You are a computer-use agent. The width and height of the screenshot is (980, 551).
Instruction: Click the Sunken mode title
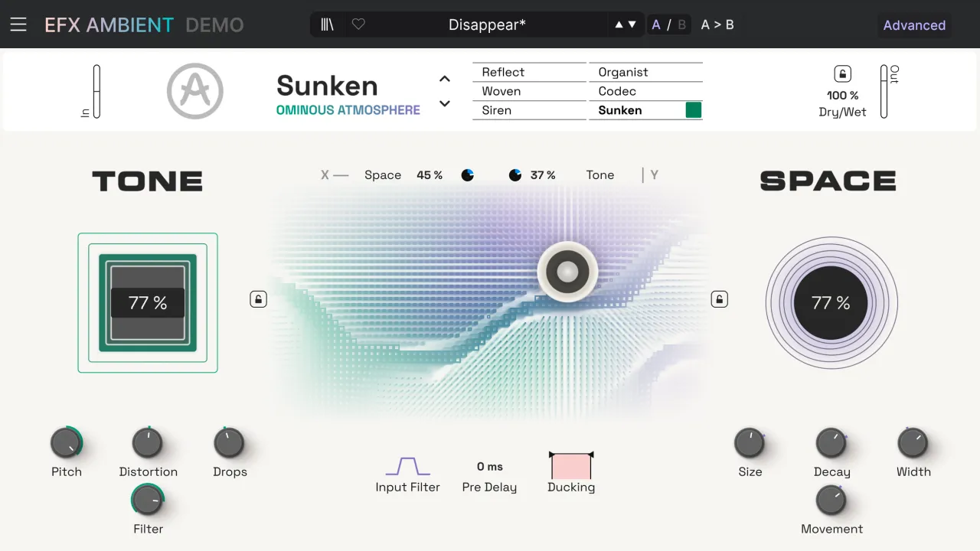(x=327, y=86)
